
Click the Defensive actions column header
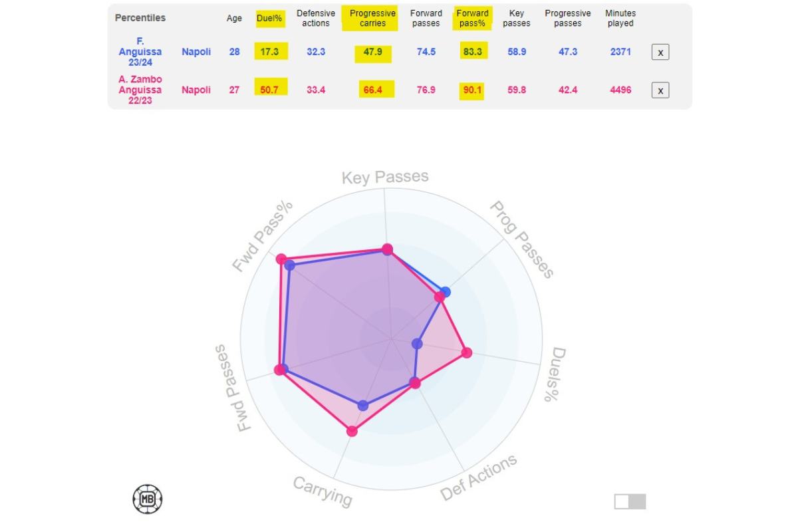click(x=316, y=19)
